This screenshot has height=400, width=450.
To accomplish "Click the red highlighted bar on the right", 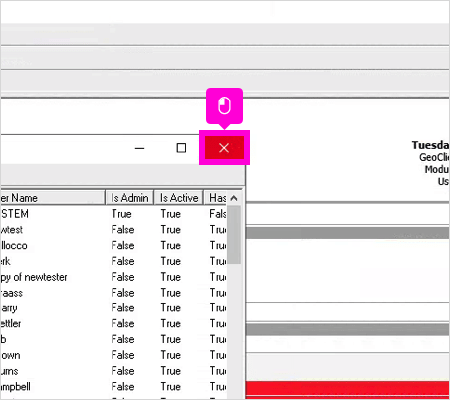I will coord(348,389).
